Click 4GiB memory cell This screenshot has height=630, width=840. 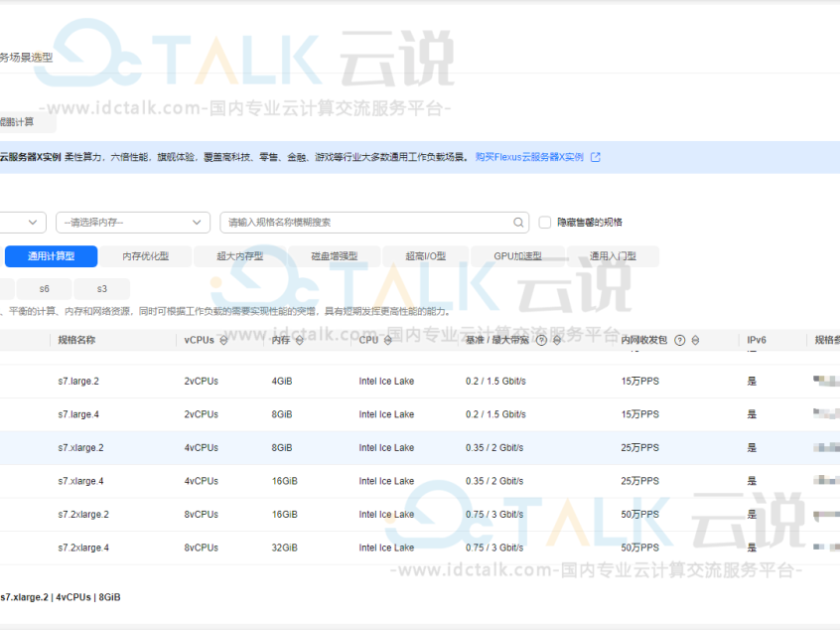point(282,382)
